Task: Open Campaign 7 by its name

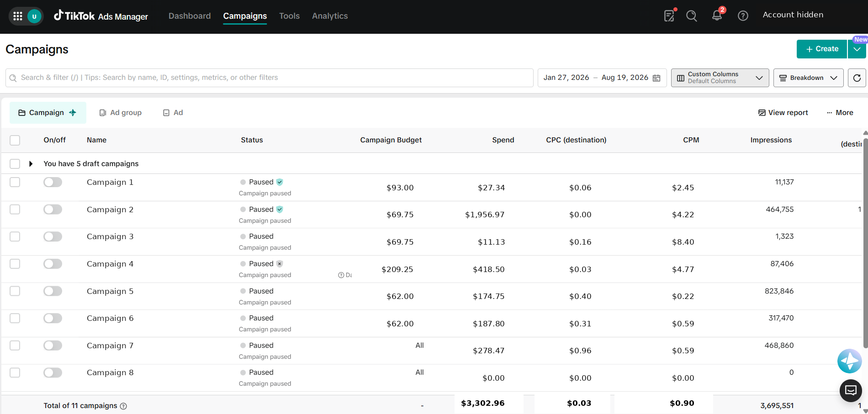Action: click(110, 346)
